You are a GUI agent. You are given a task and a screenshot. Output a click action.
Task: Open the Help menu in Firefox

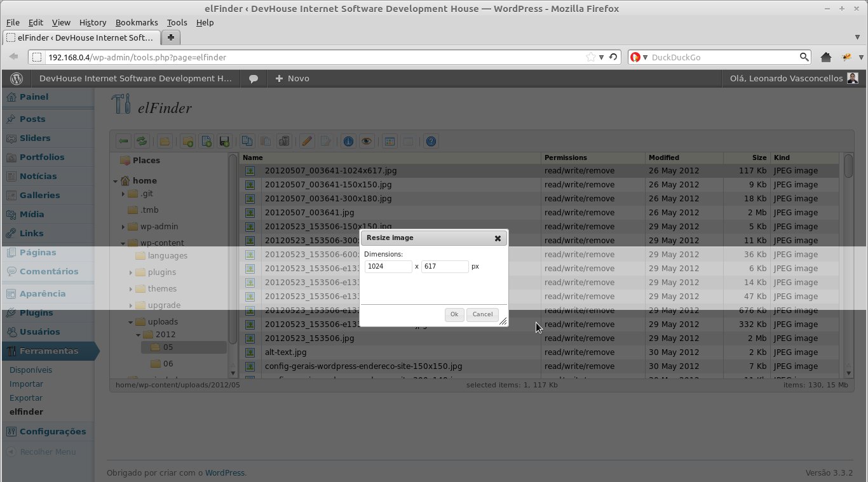click(205, 22)
